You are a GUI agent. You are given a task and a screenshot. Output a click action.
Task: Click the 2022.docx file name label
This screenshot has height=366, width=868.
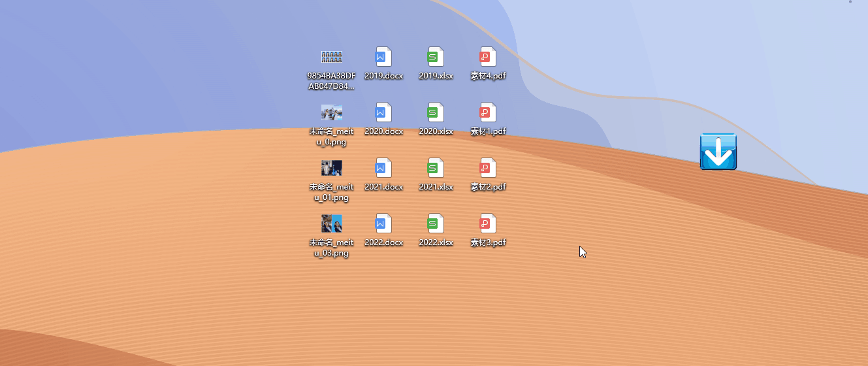point(383,242)
